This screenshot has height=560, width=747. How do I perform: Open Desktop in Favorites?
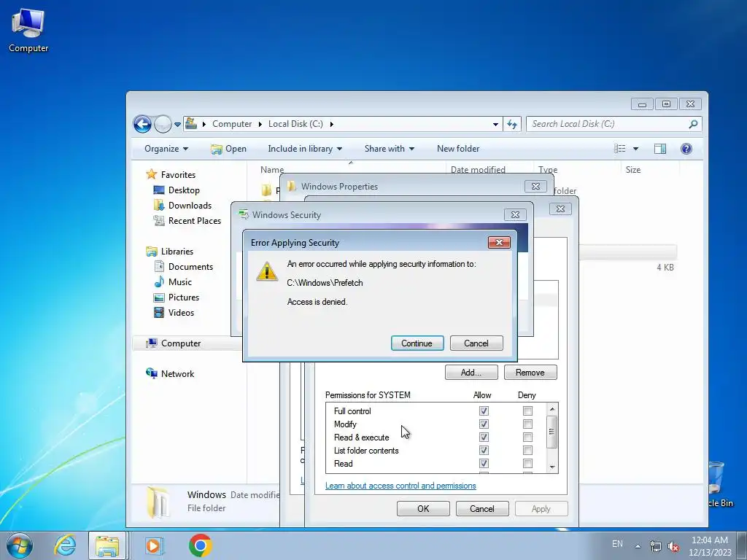click(177, 190)
